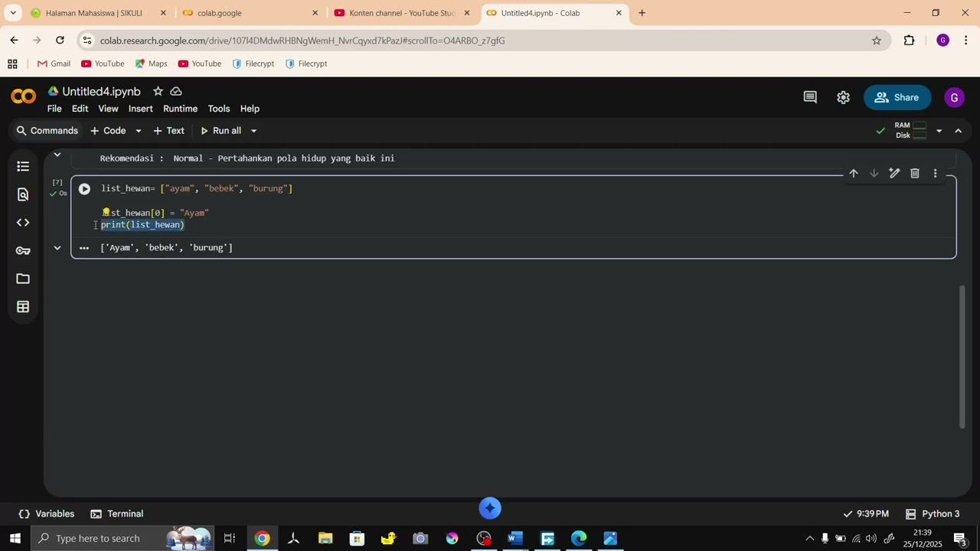Open Secrets key sidebar panel
This screenshot has width=980, height=551.
click(23, 251)
